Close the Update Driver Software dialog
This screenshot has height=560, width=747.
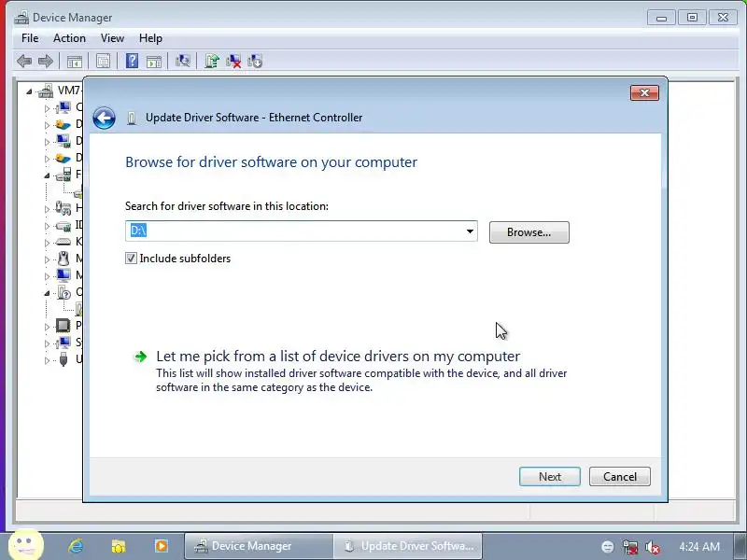pyautogui.click(x=644, y=92)
